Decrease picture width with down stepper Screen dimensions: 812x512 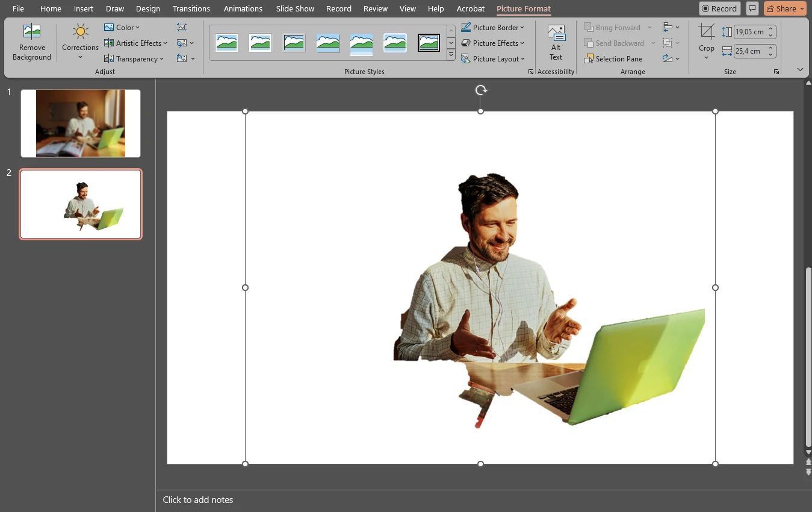[771, 55]
